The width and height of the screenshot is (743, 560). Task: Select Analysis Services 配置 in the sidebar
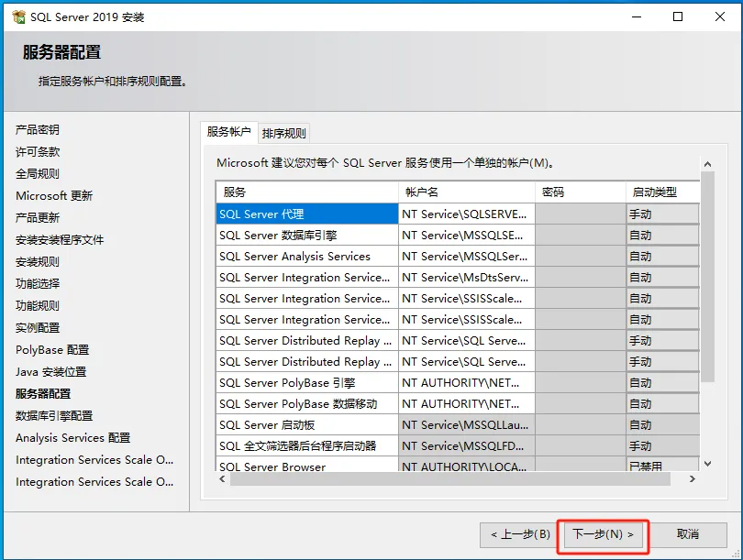coord(72,438)
